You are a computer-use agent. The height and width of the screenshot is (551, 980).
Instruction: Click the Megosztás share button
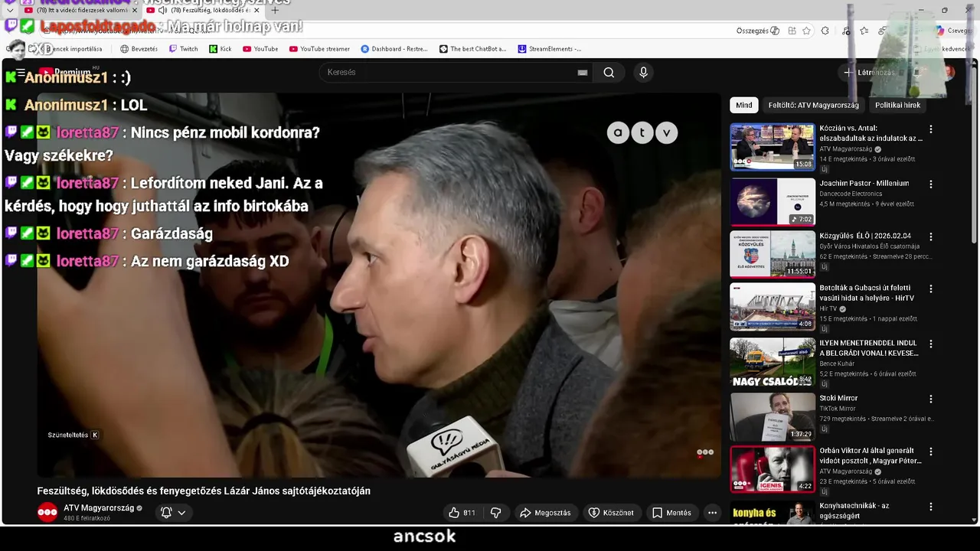pyautogui.click(x=545, y=513)
